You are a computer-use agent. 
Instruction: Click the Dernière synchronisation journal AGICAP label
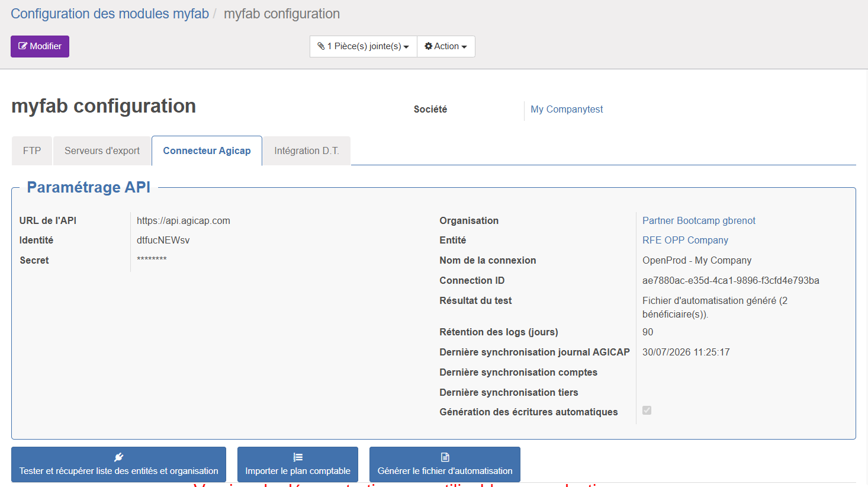click(x=535, y=353)
